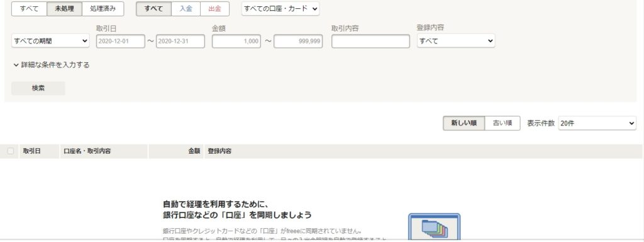This screenshot has height=242, width=644.
Task: Open the 表示件数 20件 dropdown
Action: tap(597, 123)
